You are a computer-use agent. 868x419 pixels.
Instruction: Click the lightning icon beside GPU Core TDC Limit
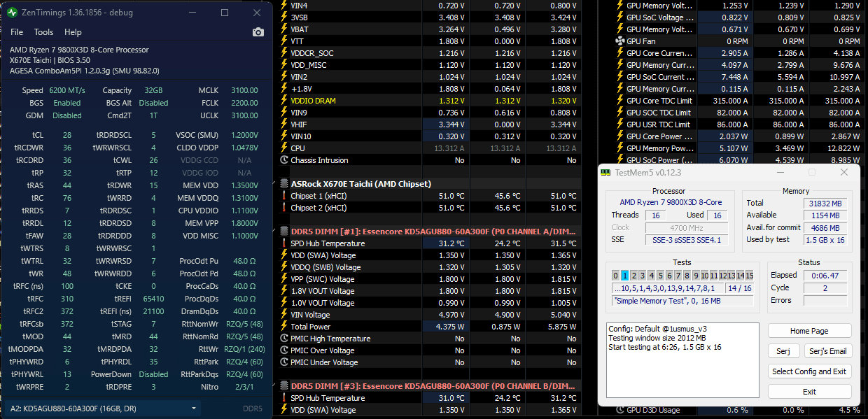pyautogui.click(x=619, y=101)
